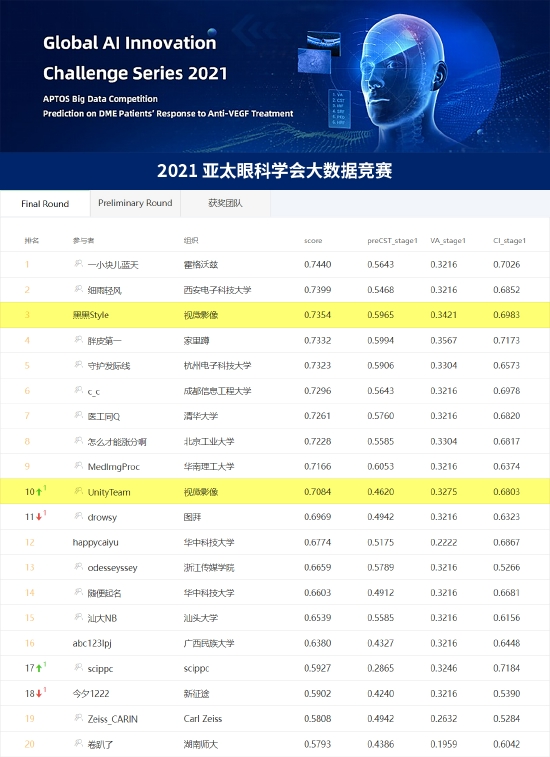Click organization 华南理工大学
550x757 pixels.
click(x=209, y=467)
